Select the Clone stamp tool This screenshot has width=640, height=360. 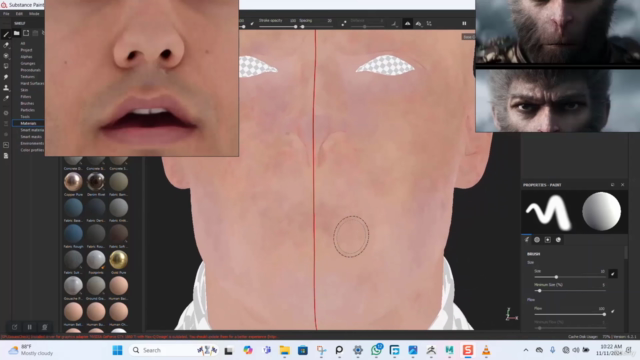tap(6, 87)
